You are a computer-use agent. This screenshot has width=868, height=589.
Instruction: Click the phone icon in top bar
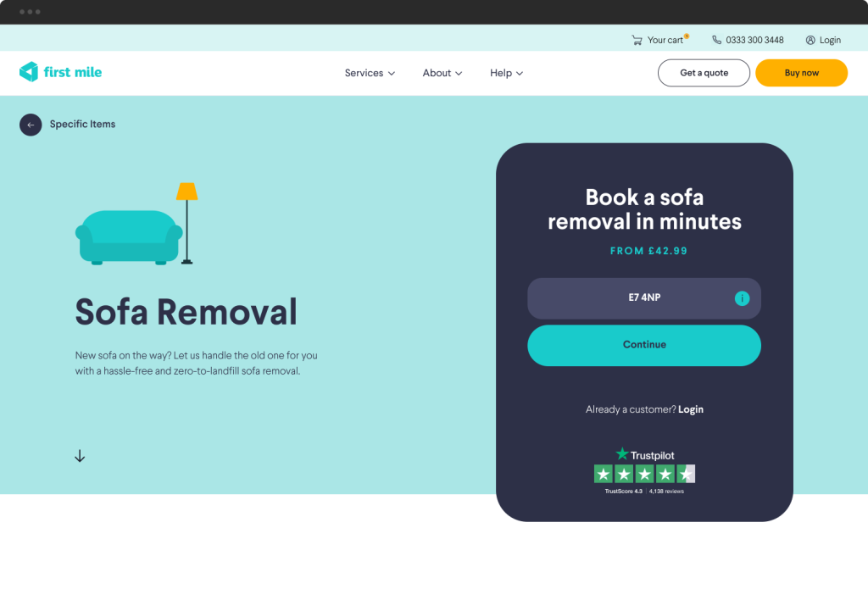pos(717,40)
